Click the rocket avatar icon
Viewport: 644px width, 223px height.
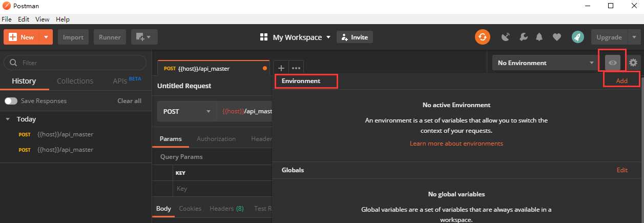pyautogui.click(x=577, y=37)
